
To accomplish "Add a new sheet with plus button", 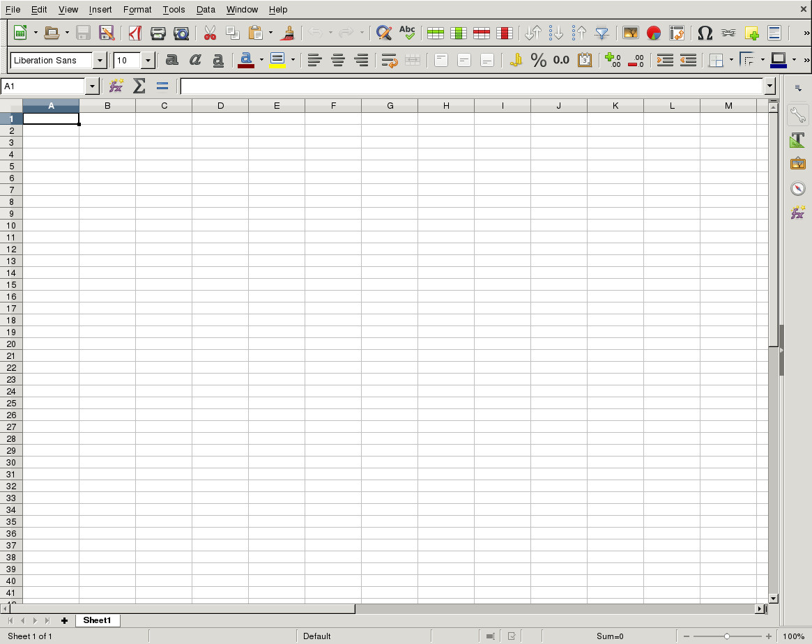I will (64, 620).
